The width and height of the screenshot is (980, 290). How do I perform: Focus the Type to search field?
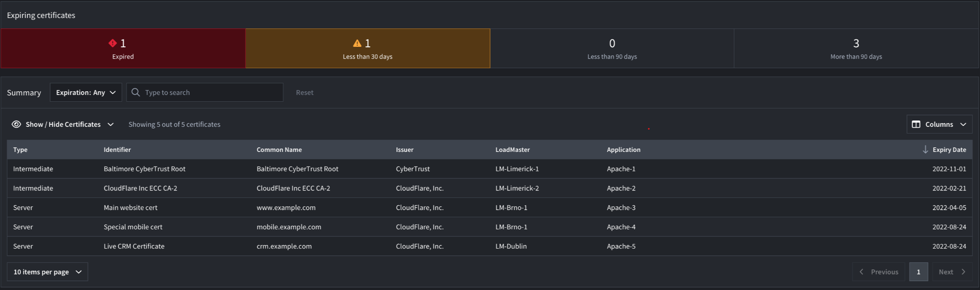click(205, 92)
